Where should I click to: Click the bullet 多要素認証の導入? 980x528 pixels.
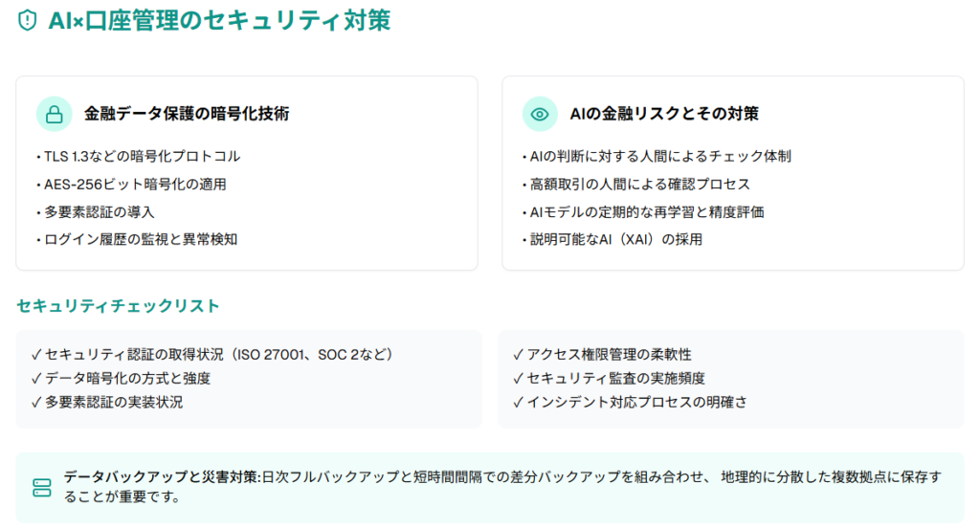tap(96, 211)
